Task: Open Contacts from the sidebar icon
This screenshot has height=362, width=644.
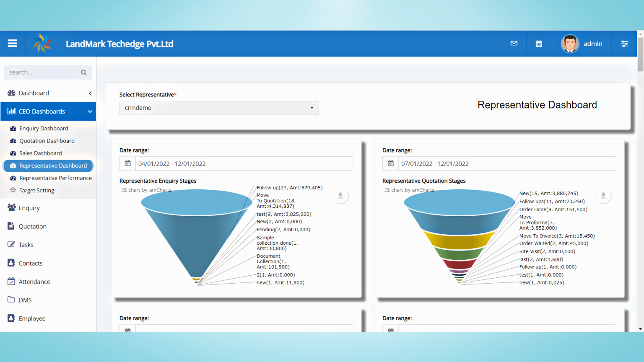Action: point(11,263)
